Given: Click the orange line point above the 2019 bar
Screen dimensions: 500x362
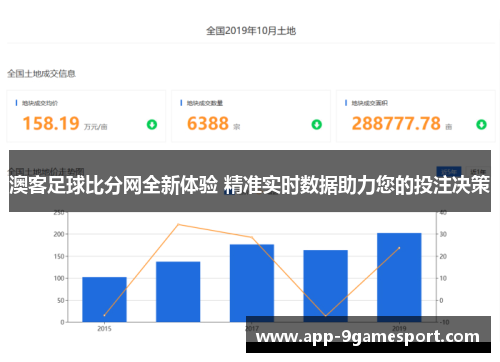Looking at the screenshot, I should [399, 248].
